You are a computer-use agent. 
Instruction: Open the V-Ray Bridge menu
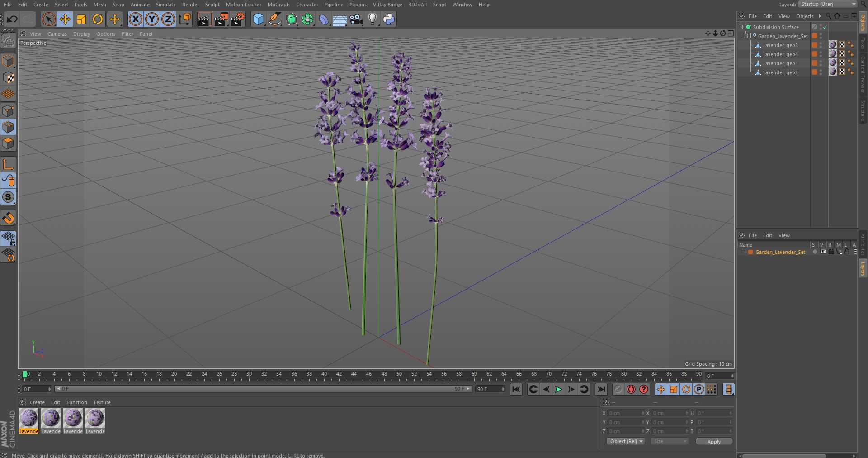click(x=387, y=5)
